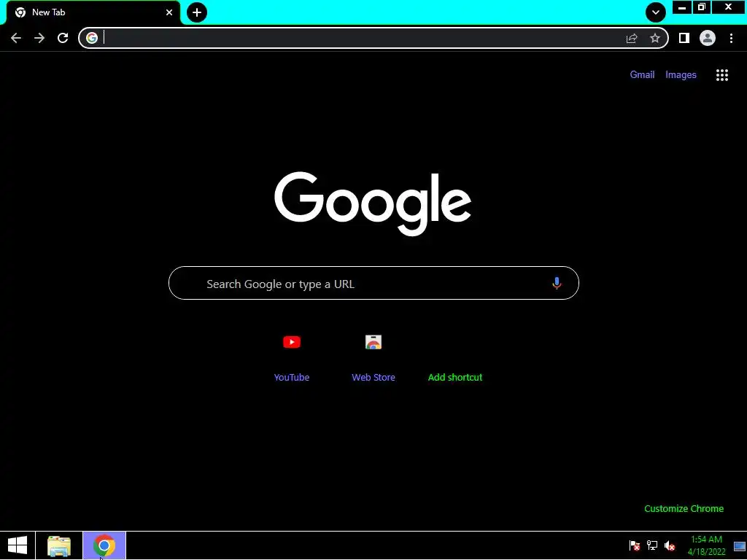Open the Images link
The width and height of the screenshot is (747, 560).
(x=681, y=75)
